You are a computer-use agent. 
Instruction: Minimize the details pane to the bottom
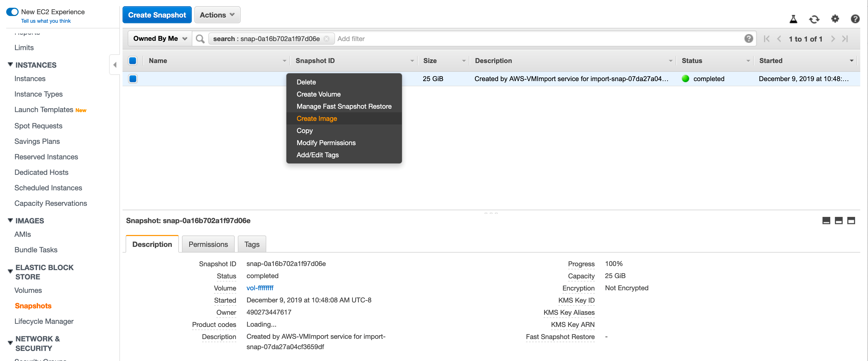(826, 221)
